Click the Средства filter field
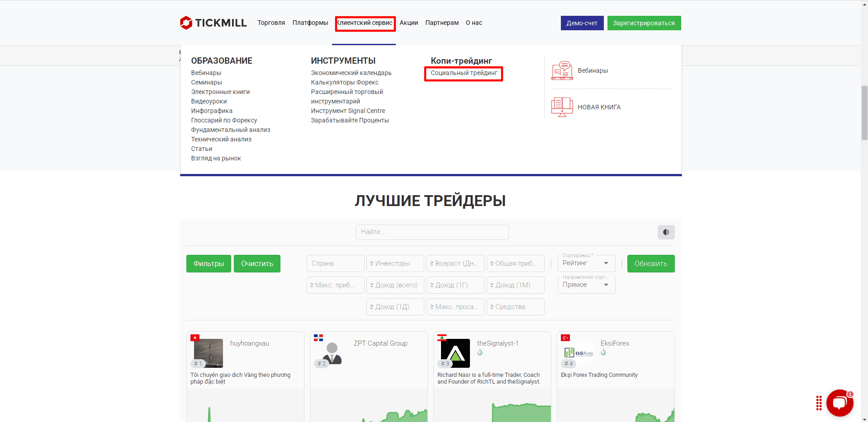The width and height of the screenshot is (868, 422). tap(516, 307)
